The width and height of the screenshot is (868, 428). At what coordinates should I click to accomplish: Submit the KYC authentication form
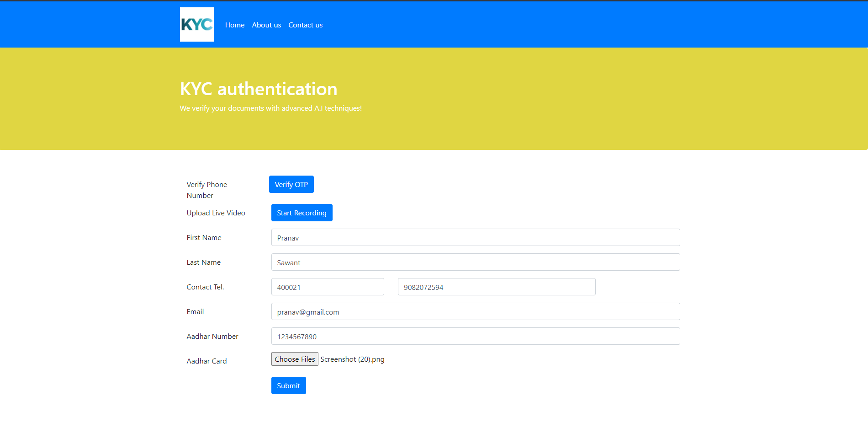coord(288,385)
